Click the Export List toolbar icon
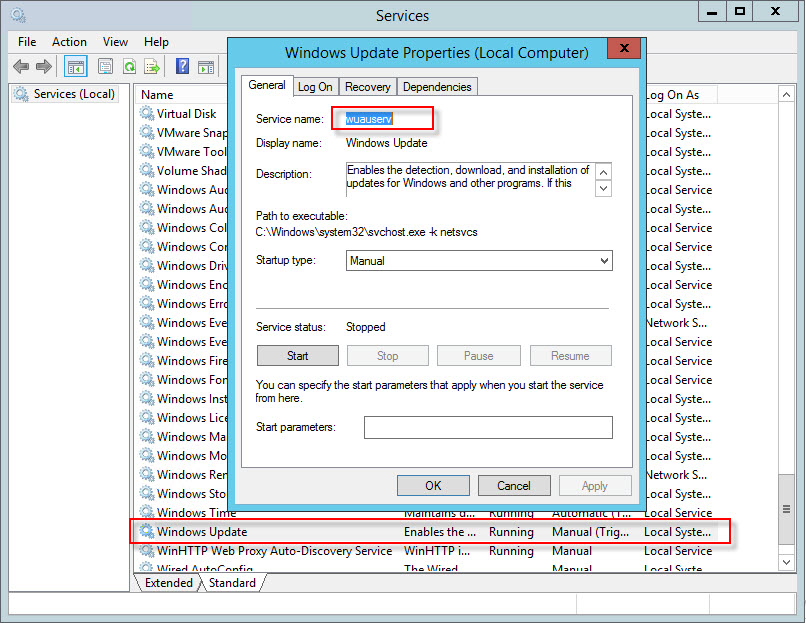806x623 pixels. tap(152, 66)
